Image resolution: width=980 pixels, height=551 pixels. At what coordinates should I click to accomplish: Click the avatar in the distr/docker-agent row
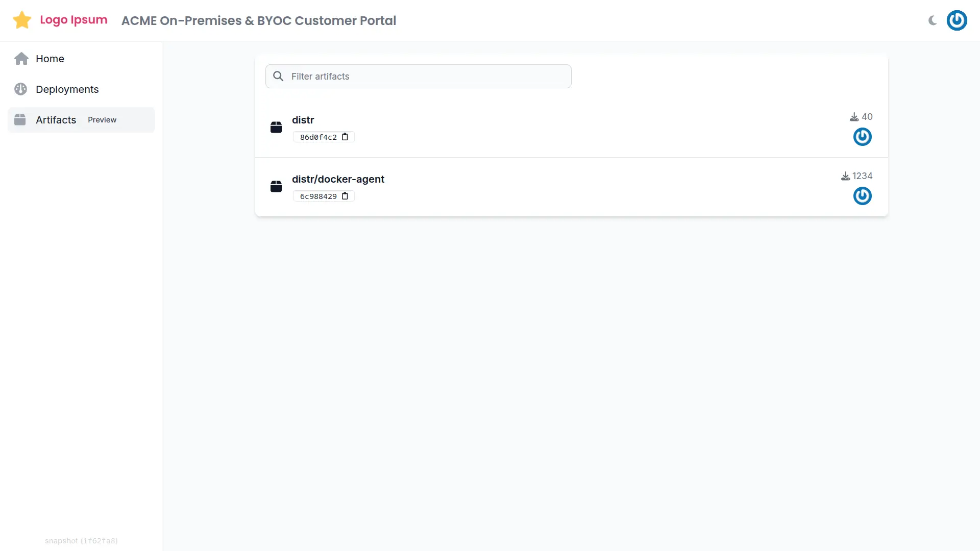click(863, 196)
